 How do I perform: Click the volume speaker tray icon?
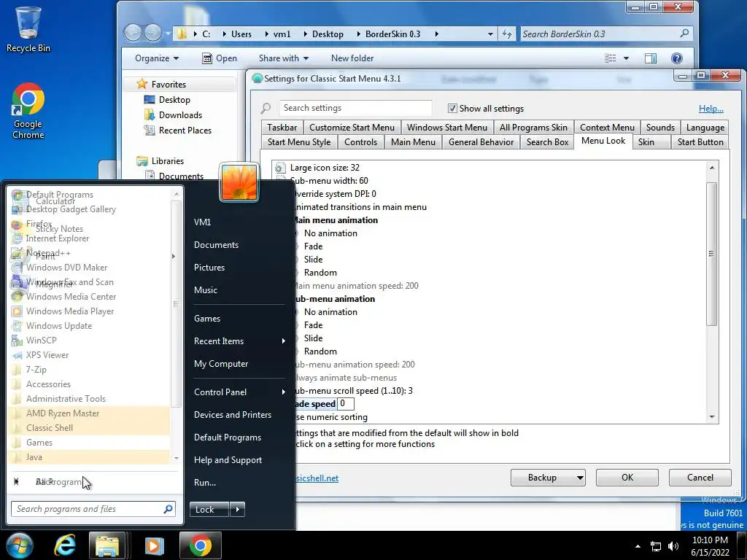pyautogui.click(x=673, y=546)
